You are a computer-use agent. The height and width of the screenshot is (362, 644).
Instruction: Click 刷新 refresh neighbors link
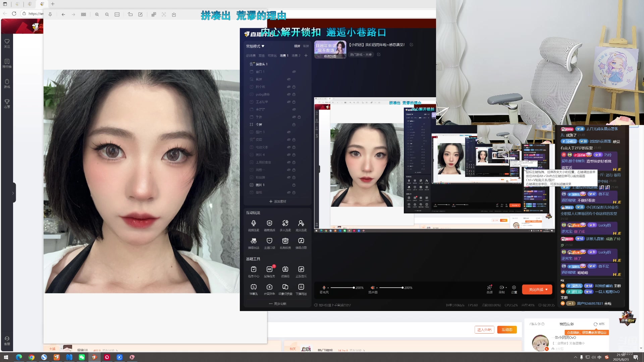(x=599, y=324)
